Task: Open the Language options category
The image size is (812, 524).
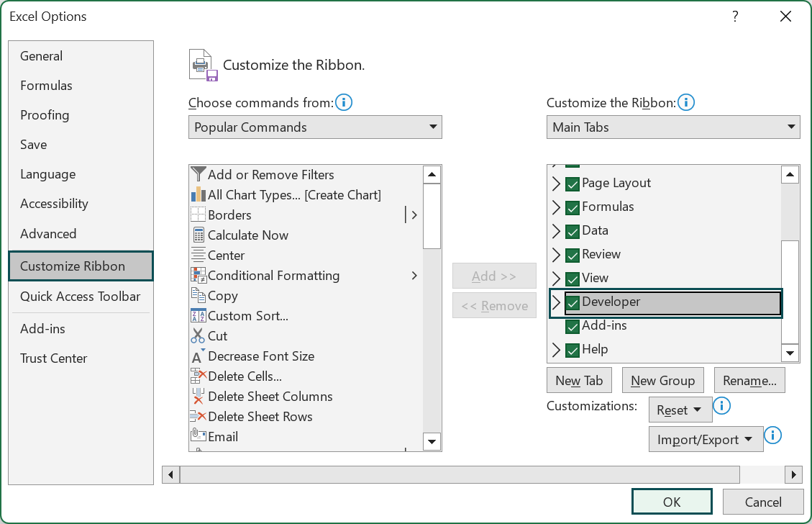Action: click(x=81, y=174)
